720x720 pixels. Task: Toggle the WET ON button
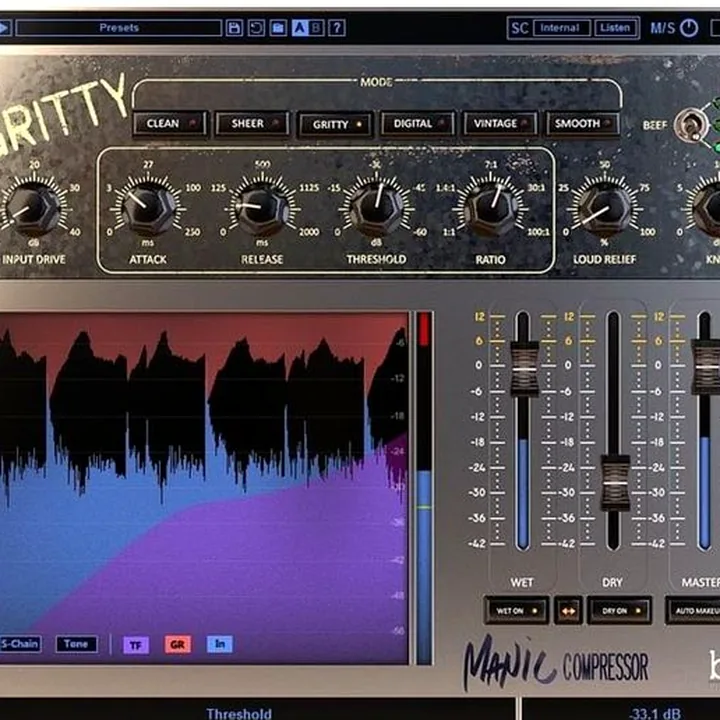pos(517,611)
